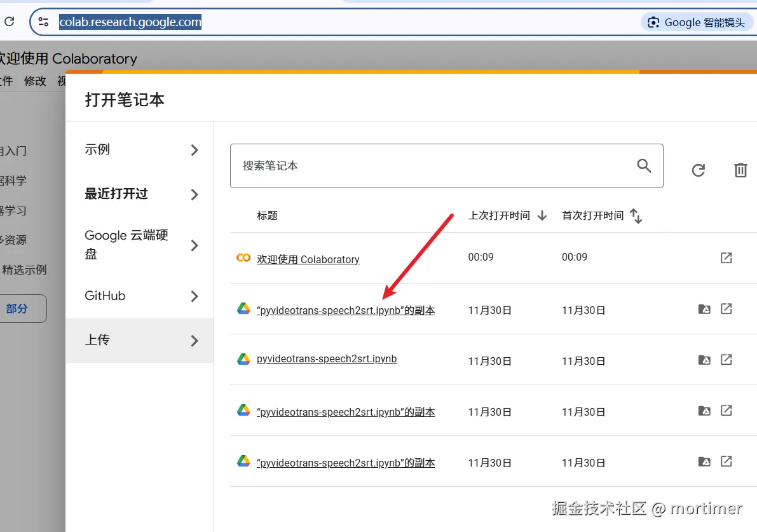
Task: Click Drive logo of the first 副本 row
Action: (243, 308)
